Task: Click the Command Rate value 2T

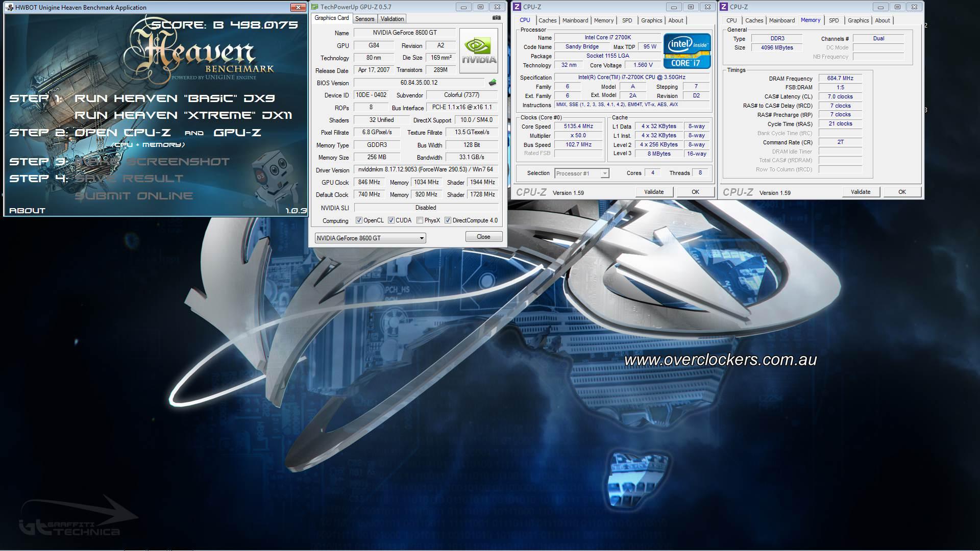Action: click(x=840, y=142)
